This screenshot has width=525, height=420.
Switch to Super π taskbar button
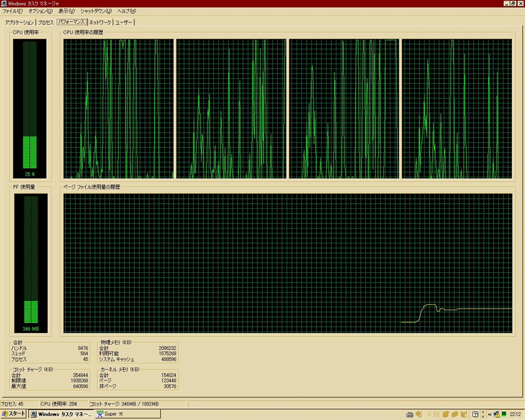click(127, 414)
